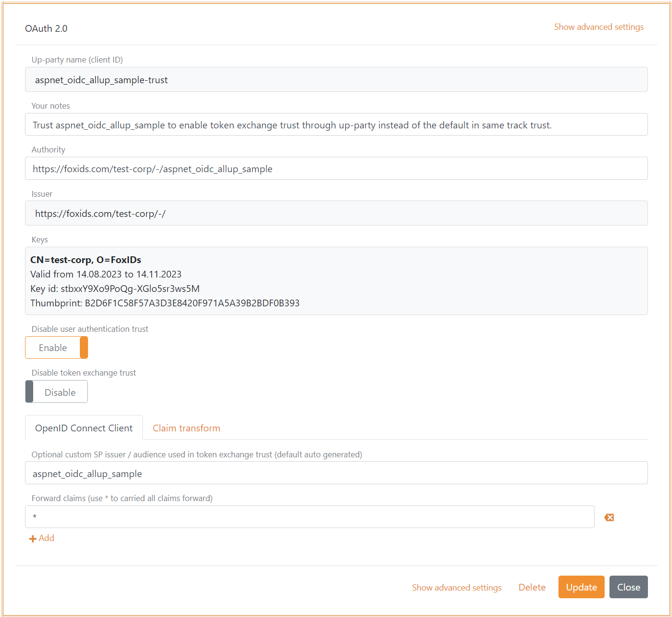This screenshot has height=617, width=672.
Task: Delete the up-party configuration
Action: tap(532, 587)
